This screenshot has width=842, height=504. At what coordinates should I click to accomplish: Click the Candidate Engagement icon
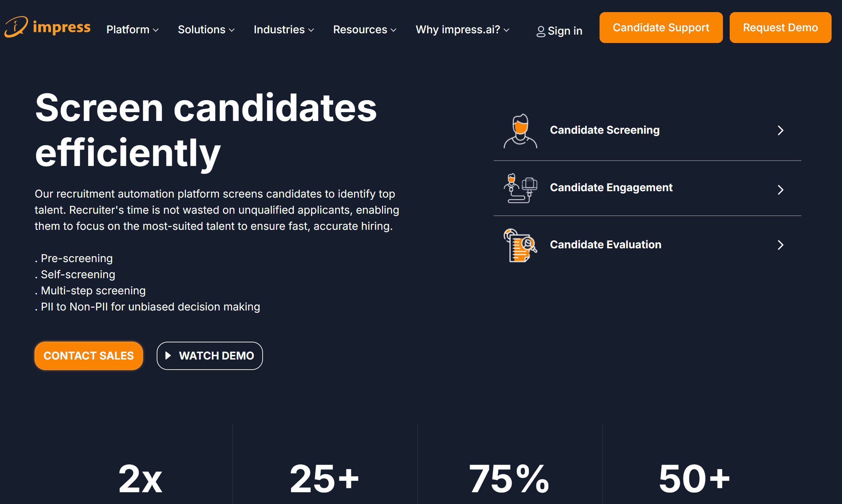point(520,188)
